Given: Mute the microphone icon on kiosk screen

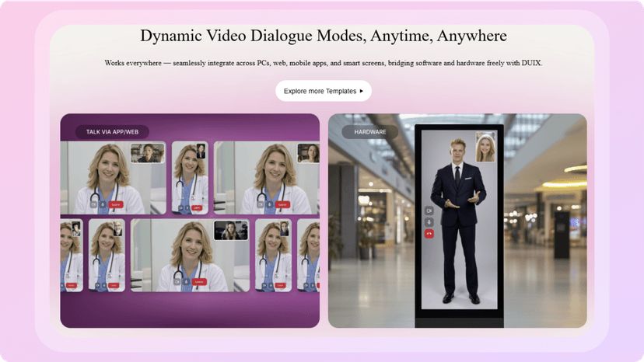Looking at the screenshot, I should coord(429,222).
